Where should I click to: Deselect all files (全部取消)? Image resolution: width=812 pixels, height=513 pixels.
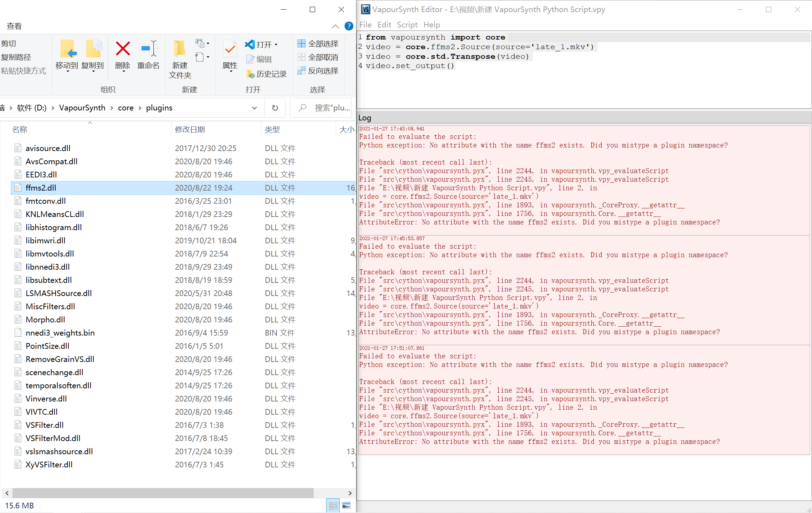coord(317,57)
